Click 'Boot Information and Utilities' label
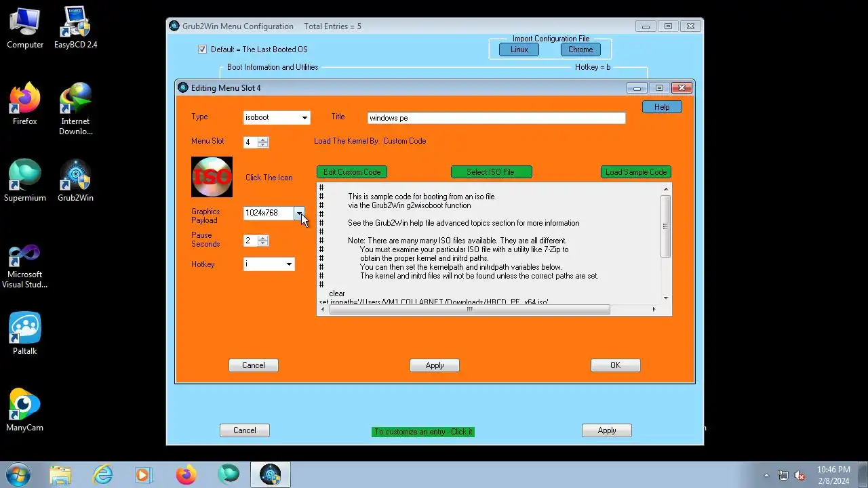This screenshot has width=868, height=488. [273, 67]
